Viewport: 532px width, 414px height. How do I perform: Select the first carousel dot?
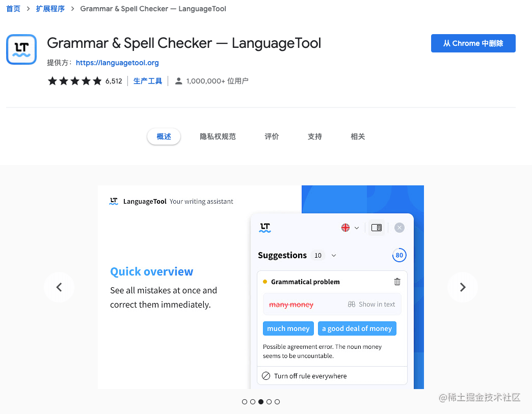245,402
